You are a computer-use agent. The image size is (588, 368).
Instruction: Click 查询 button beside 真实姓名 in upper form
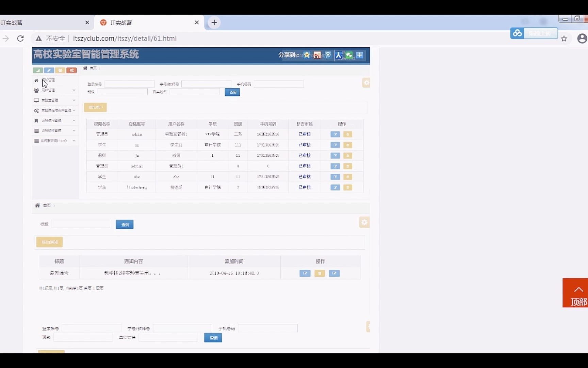pyautogui.click(x=232, y=92)
